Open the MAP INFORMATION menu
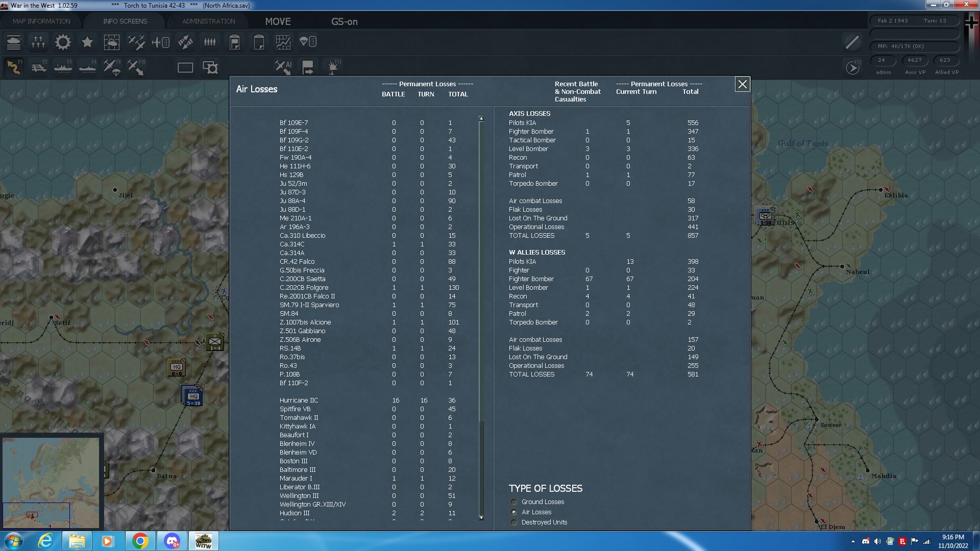980x551 pixels. 40,21
